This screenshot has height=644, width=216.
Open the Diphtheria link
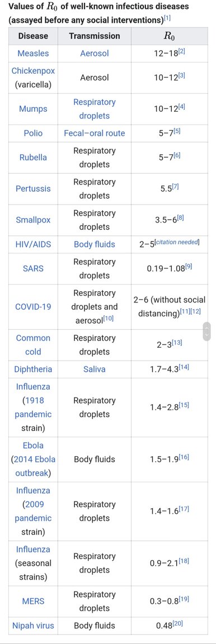point(33,369)
